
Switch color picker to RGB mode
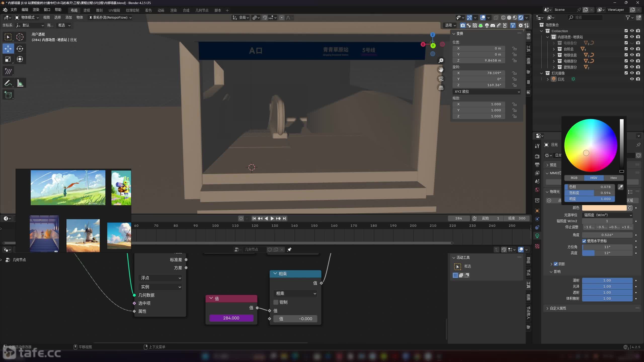coord(574,178)
